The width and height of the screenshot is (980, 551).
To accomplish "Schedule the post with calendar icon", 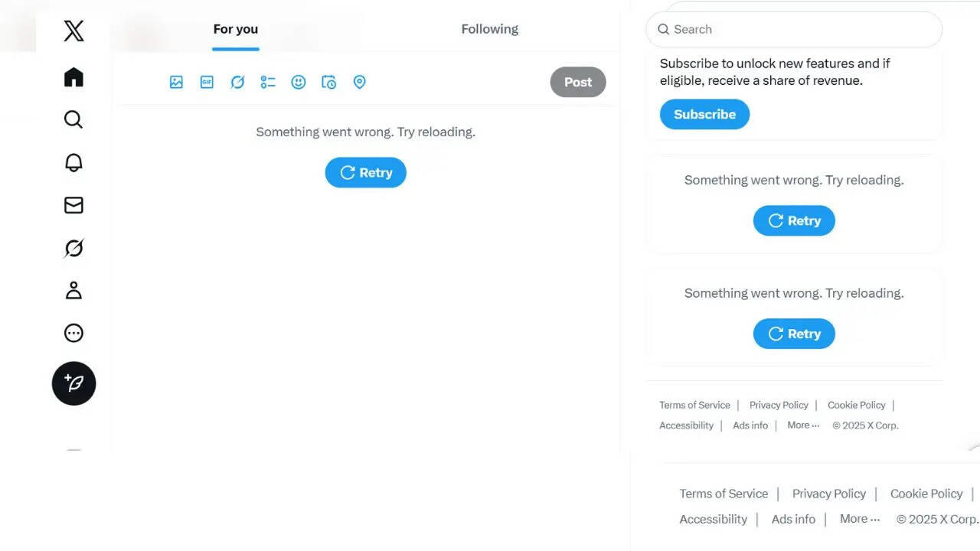I will (x=329, y=82).
